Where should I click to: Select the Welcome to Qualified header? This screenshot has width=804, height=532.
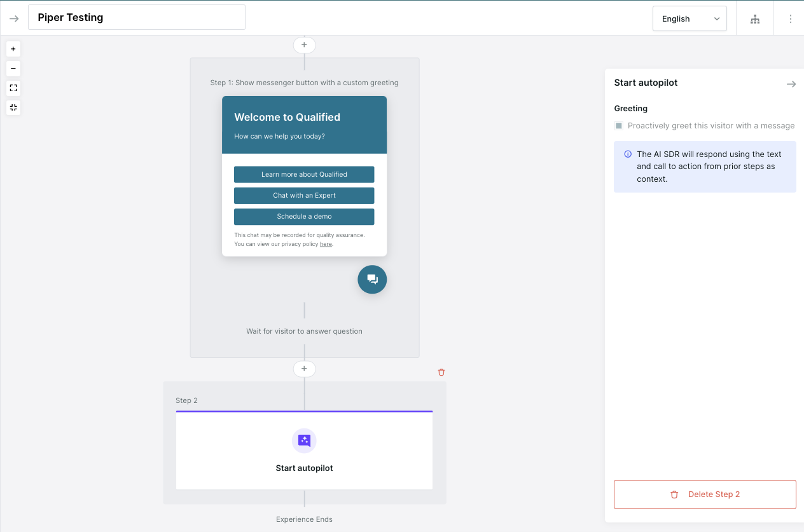point(287,117)
